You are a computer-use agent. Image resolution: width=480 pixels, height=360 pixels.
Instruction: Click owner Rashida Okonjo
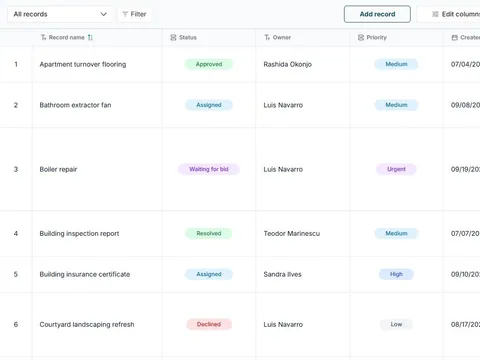pos(288,64)
